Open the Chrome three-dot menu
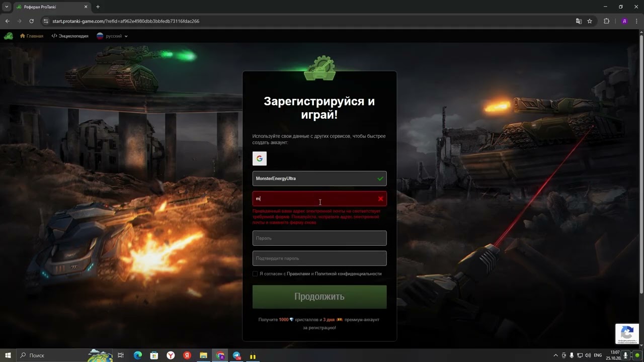644x362 pixels. pyautogui.click(x=636, y=21)
